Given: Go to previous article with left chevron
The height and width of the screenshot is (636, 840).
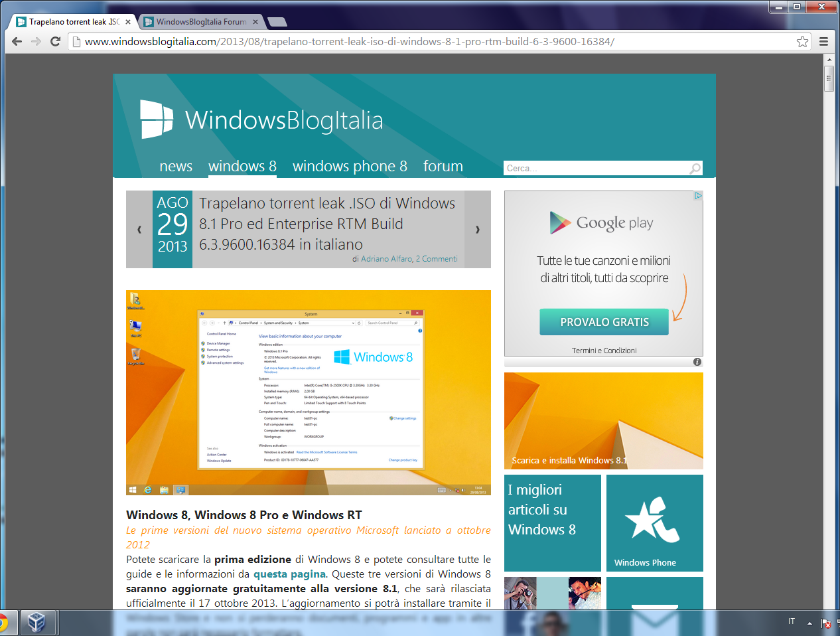Looking at the screenshot, I should (x=139, y=230).
